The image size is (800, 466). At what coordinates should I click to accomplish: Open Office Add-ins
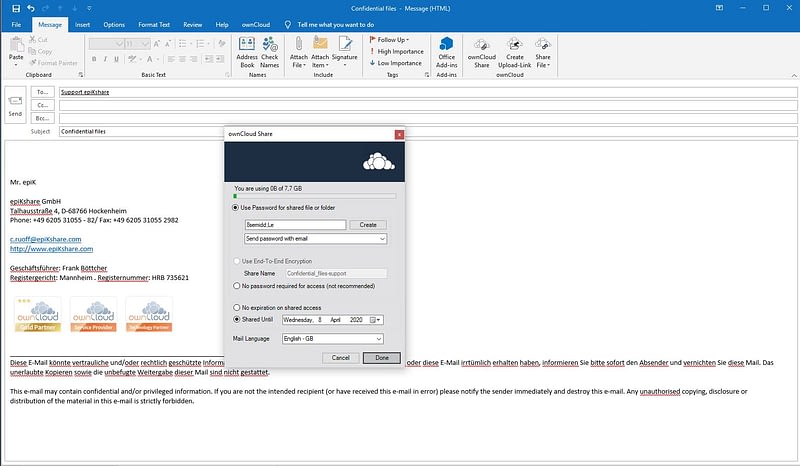coord(446,52)
